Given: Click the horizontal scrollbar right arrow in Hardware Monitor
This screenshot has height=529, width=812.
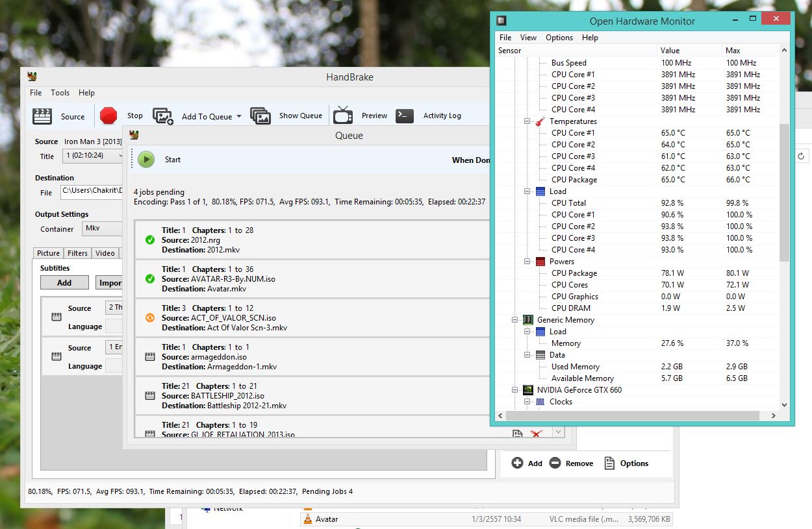Looking at the screenshot, I should [x=773, y=415].
